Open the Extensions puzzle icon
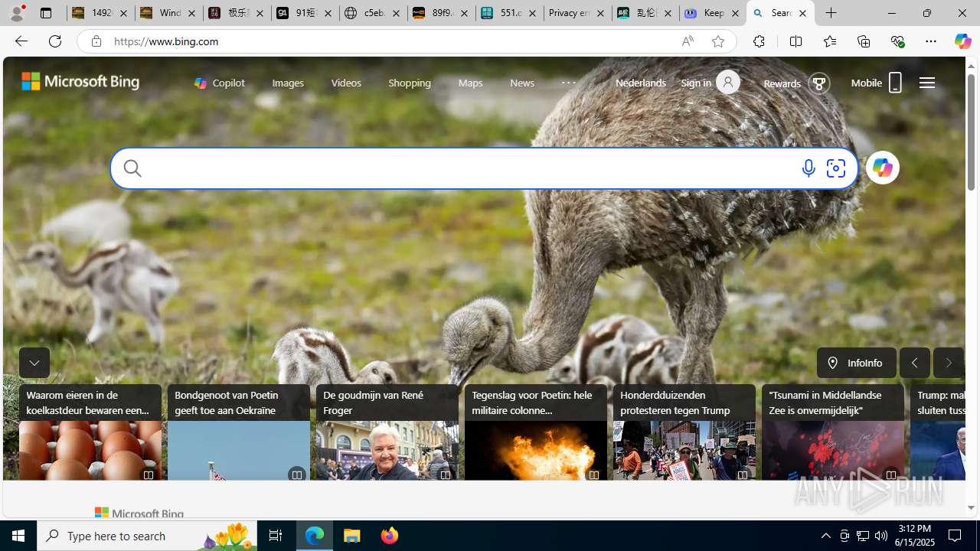Viewport: 980px width, 551px height. pos(759,41)
